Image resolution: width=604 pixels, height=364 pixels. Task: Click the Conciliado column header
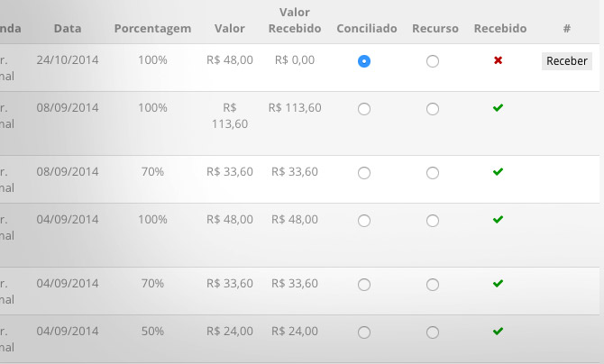point(367,29)
